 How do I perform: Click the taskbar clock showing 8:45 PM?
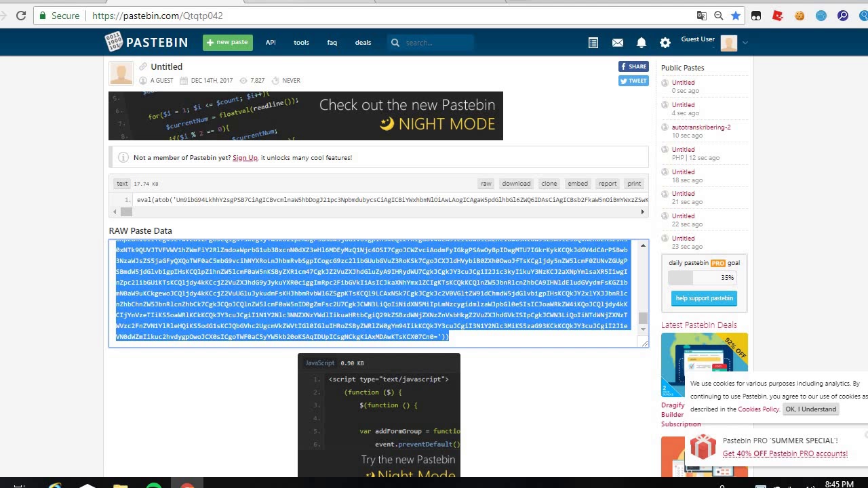pos(839,484)
